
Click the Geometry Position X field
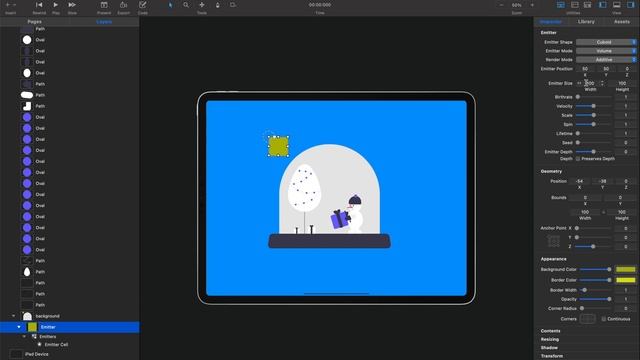click(x=579, y=181)
